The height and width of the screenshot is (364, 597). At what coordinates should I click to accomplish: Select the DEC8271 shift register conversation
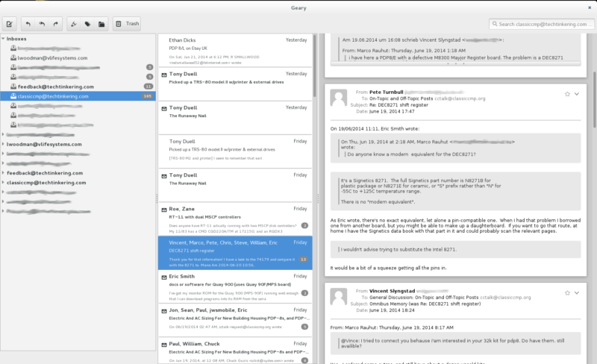pyautogui.click(x=235, y=253)
